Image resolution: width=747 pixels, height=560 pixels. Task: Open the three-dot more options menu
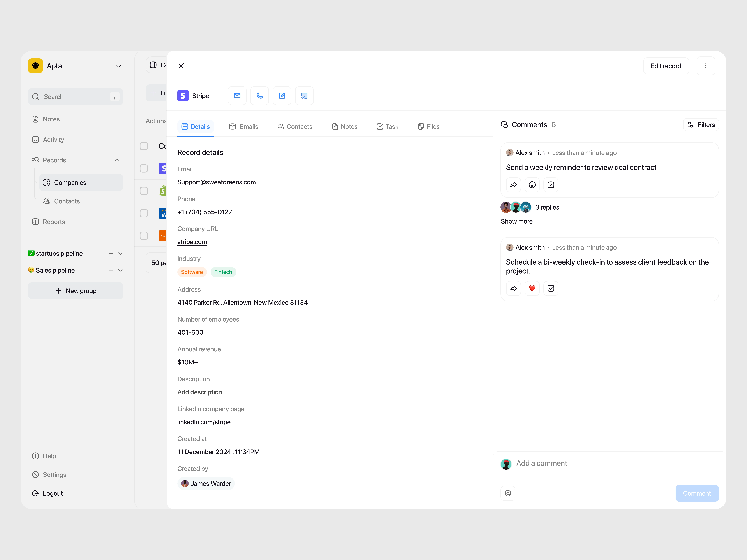point(706,66)
